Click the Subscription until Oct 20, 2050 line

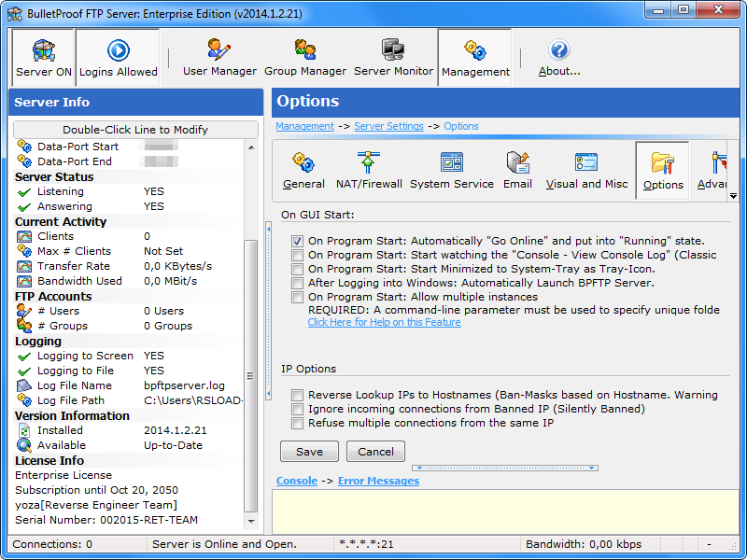pos(96,490)
